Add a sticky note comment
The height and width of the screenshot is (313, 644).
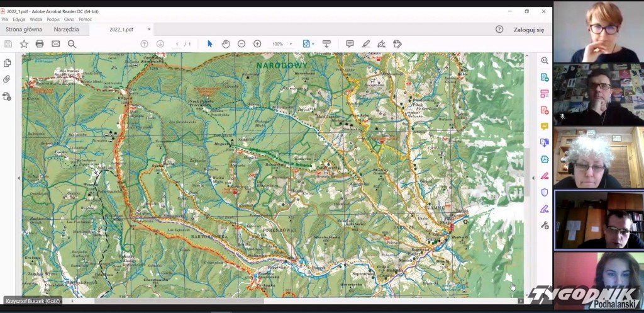click(350, 44)
